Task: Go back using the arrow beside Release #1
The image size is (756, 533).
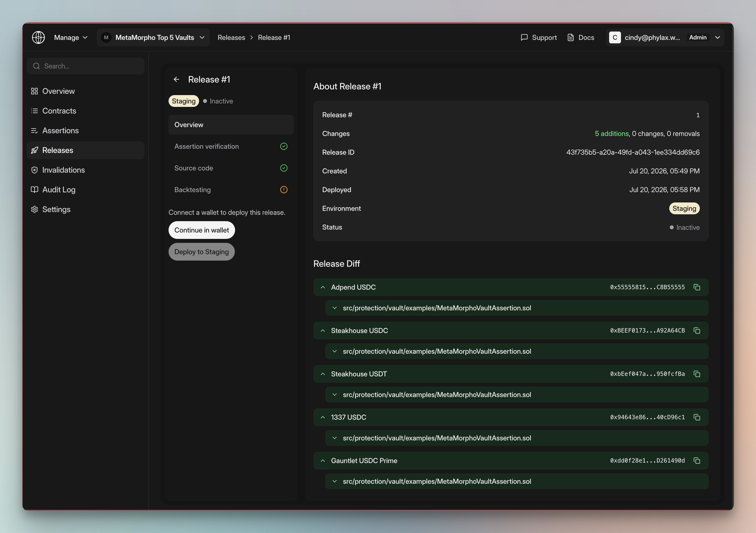Action: (x=176, y=79)
